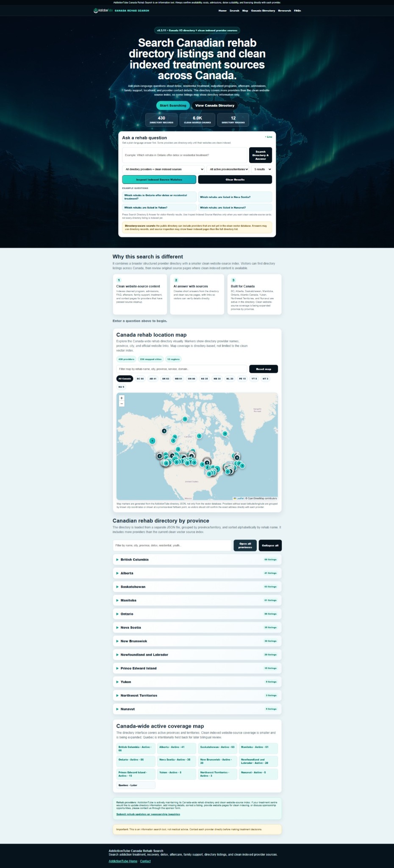This screenshot has height=868, width=394.
Task: Toggle the BC 66 map filter chip
Action: tap(140, 378)
